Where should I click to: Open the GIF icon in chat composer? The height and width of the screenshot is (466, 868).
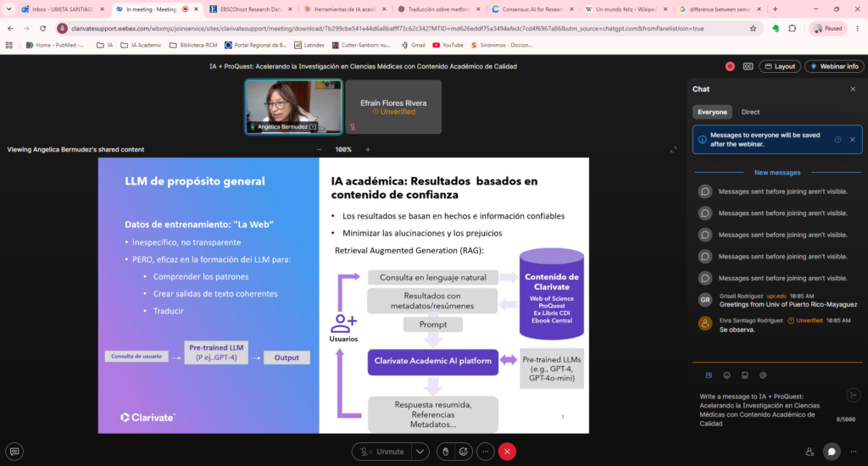(x=745, y=375)
